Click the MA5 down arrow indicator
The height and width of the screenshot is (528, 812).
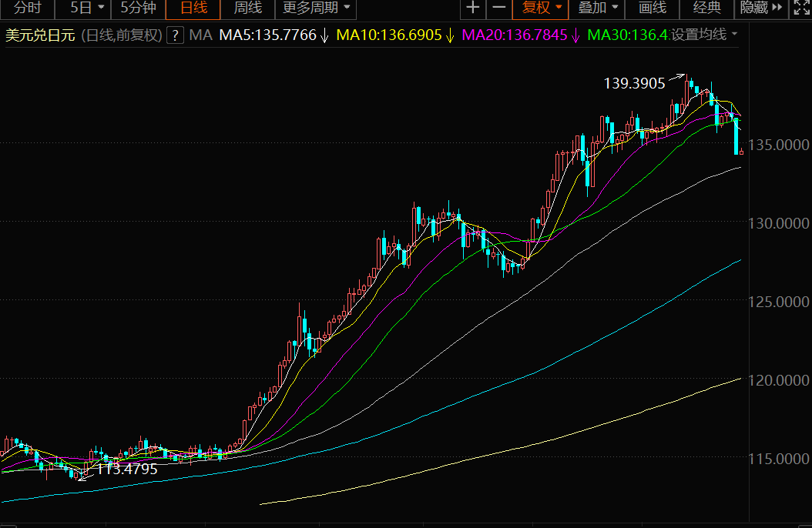click(x=324, y=35)
